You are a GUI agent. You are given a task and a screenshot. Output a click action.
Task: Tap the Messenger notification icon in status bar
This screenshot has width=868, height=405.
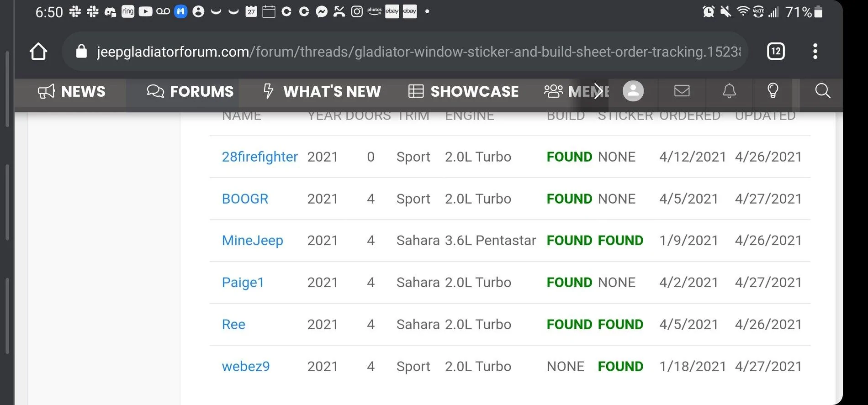(322, 11)
